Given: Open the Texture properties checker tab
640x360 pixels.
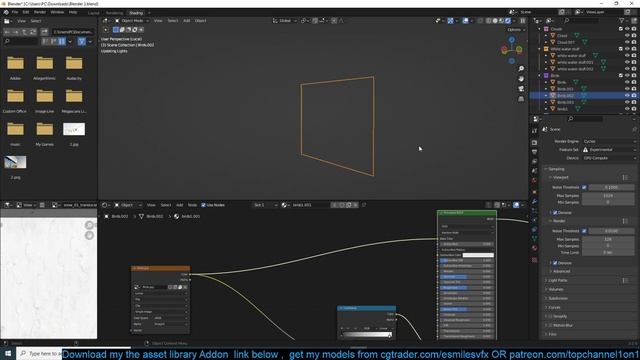Looking at the screenshot, I should [534, 260].
